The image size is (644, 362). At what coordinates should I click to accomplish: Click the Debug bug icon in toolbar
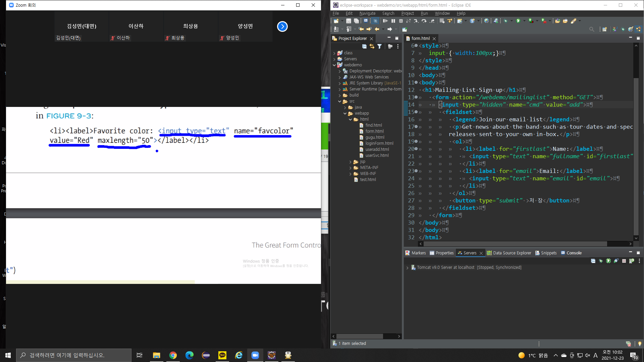(x=505, y=21)
